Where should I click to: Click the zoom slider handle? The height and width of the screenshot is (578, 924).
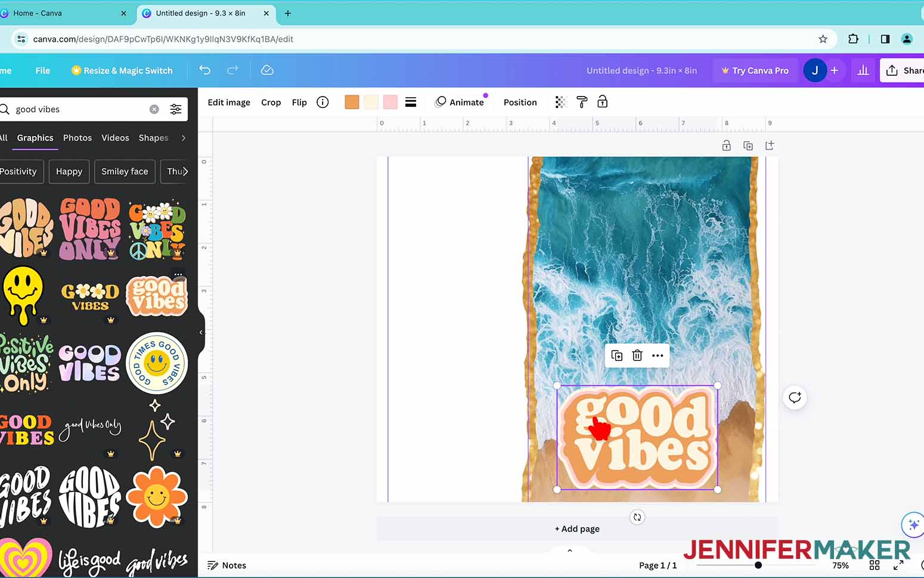click(758, 565)
